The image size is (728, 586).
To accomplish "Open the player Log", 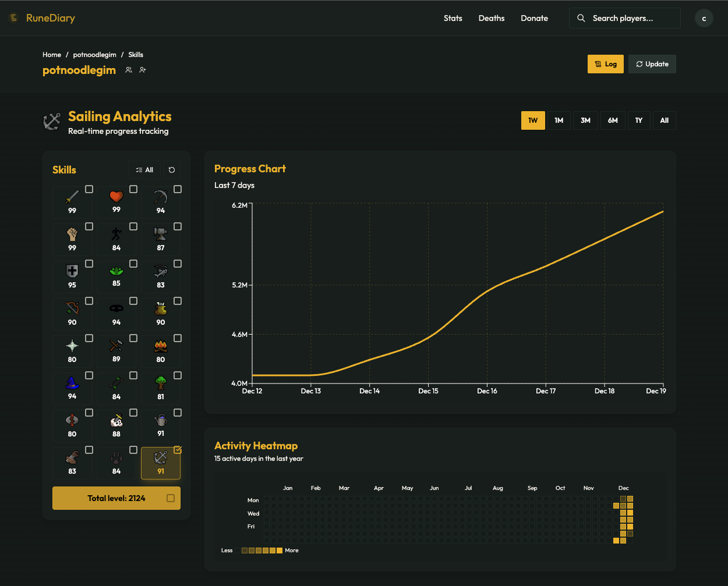I will tap(605, 64).
